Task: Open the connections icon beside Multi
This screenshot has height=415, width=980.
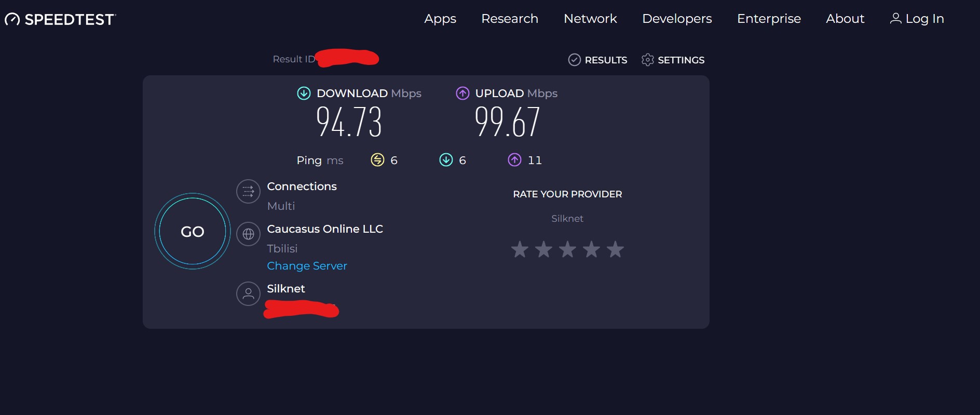Action: 249,191
